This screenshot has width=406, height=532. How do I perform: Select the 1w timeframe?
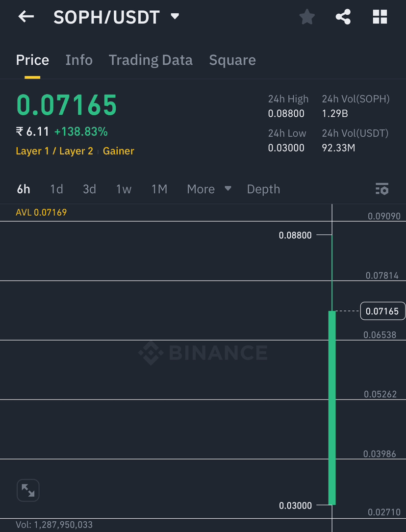click(124, 189)
